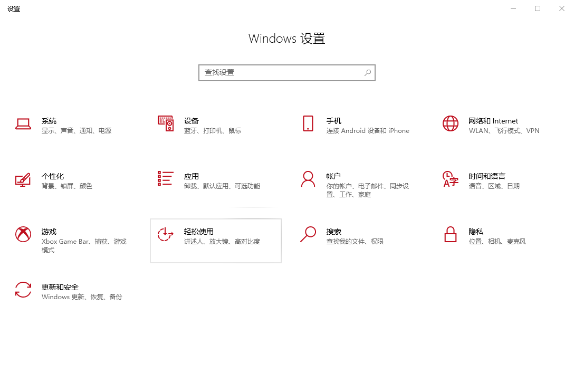The height and width of the screenshot is (392, 574).
Task: Select the 应用 heading
Action: (192, 176)
